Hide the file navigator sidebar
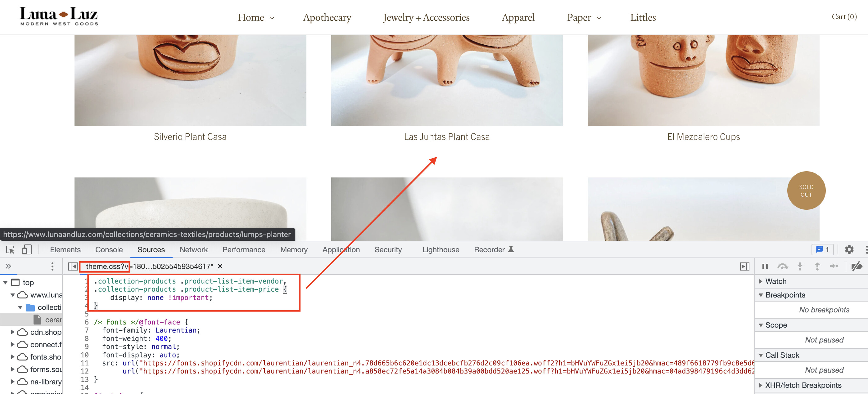This screenshot has height=394, width=868. click(72, 266)
